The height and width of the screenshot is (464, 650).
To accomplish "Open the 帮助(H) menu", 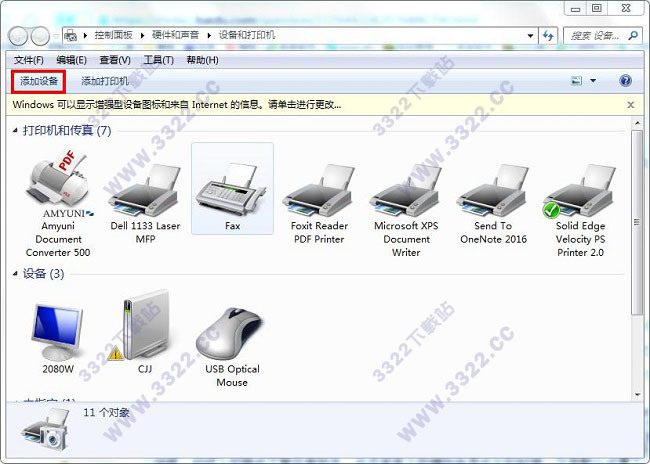I will coord(202,60).
